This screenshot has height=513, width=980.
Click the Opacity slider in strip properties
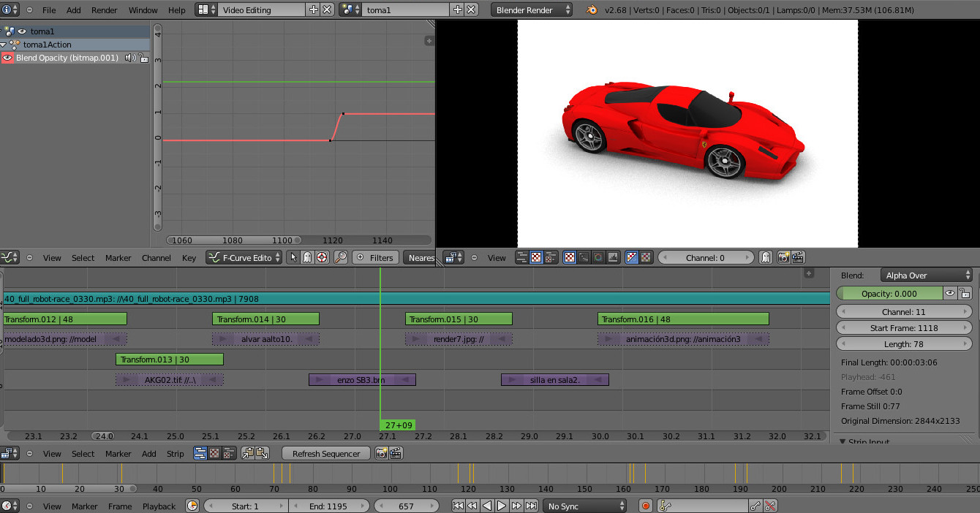click(889, 293)
